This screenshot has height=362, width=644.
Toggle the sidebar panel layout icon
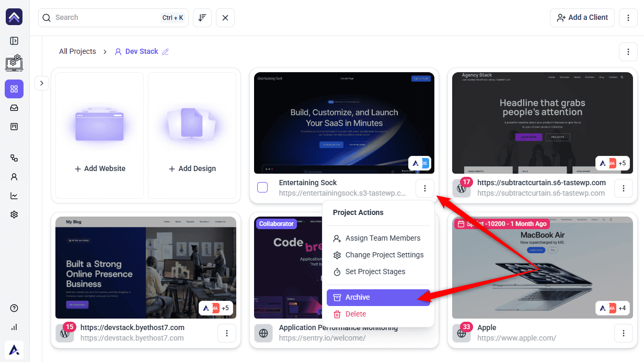click(14, 41)
